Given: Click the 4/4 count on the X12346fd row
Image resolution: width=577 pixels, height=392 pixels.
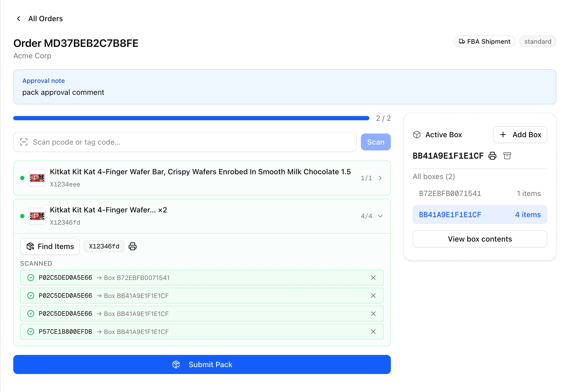Looking at the screenshot, I should click(x=366, y=216).
